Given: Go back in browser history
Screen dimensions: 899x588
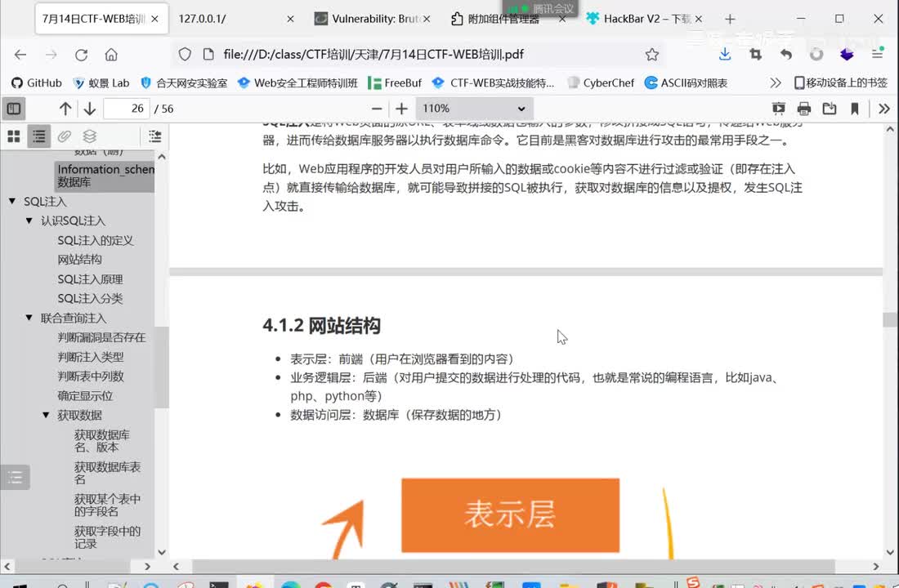Looking at the screenshot, I should (x=20, y=55).
